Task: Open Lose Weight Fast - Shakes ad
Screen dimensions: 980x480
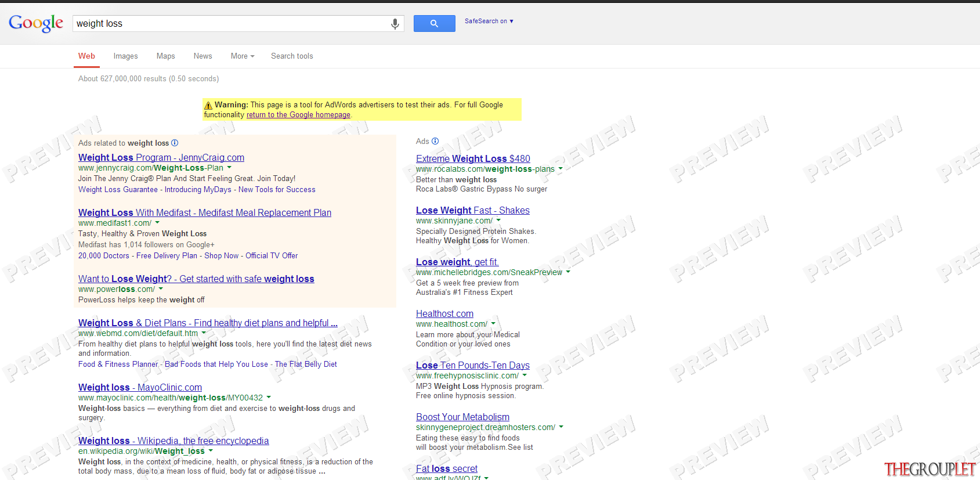Action: [472, 210]
